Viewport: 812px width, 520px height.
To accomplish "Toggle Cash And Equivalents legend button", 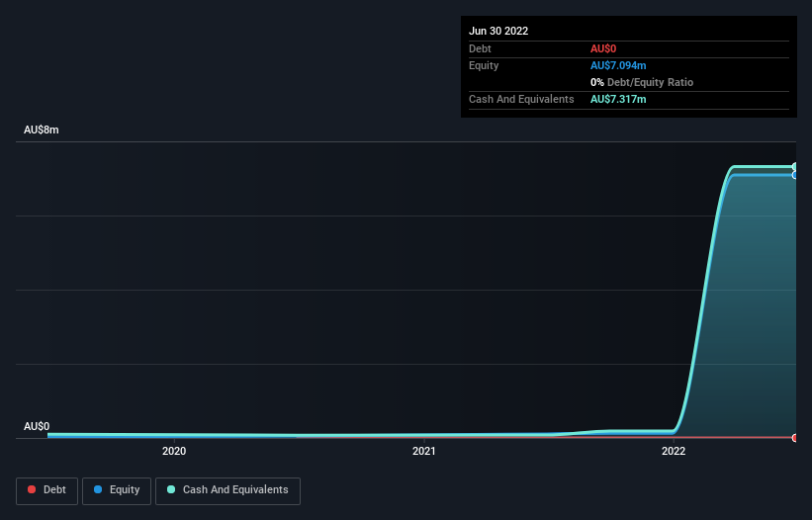I will [x=227, y=490].
